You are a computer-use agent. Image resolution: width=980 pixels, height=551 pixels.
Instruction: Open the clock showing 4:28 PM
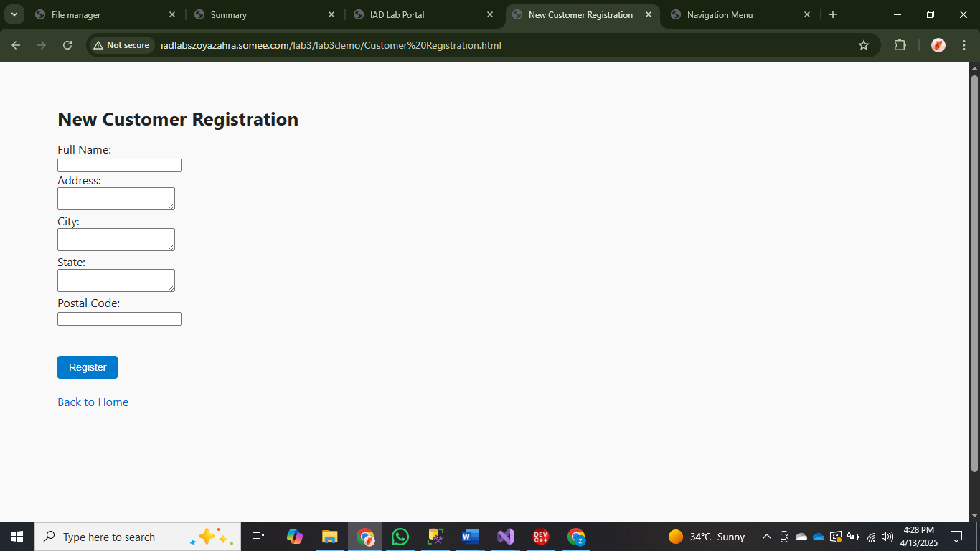pos(919,537)
